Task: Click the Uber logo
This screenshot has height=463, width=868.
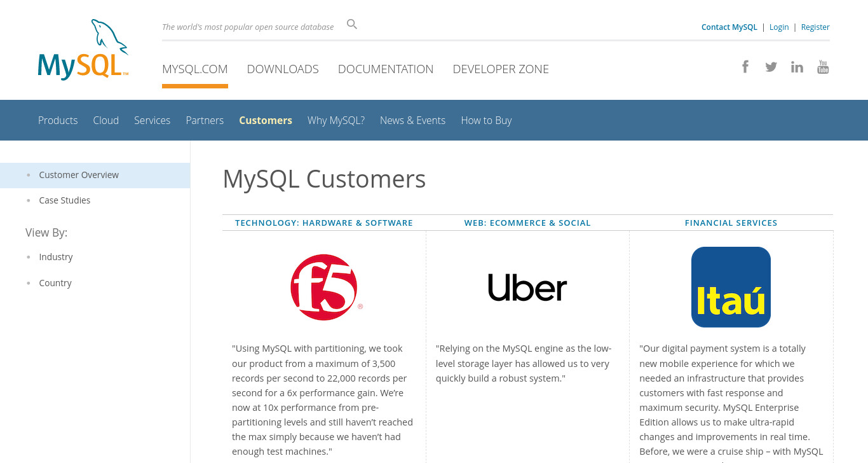Action: pos(527,287)
